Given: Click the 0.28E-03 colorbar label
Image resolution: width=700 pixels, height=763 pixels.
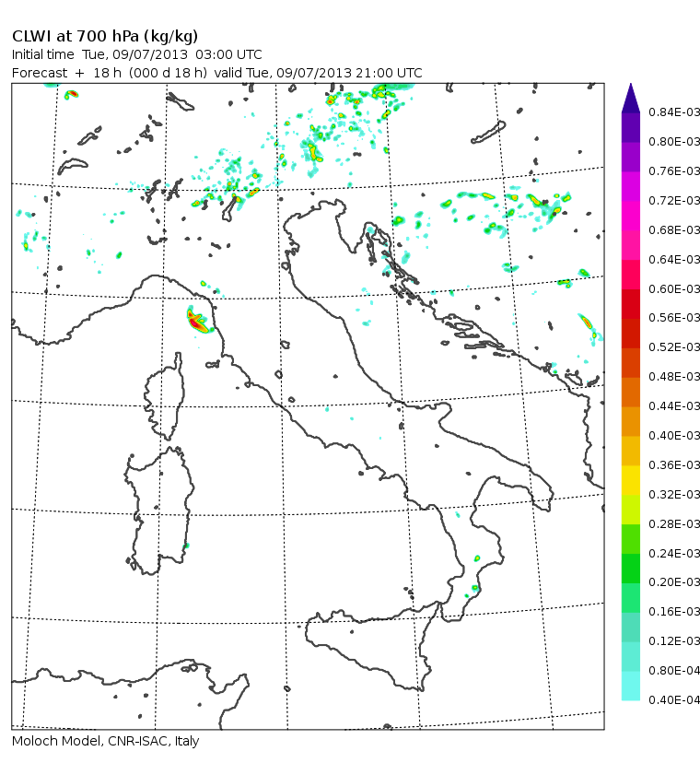Looking at the screenshot, I should click(x=674, y=524).
